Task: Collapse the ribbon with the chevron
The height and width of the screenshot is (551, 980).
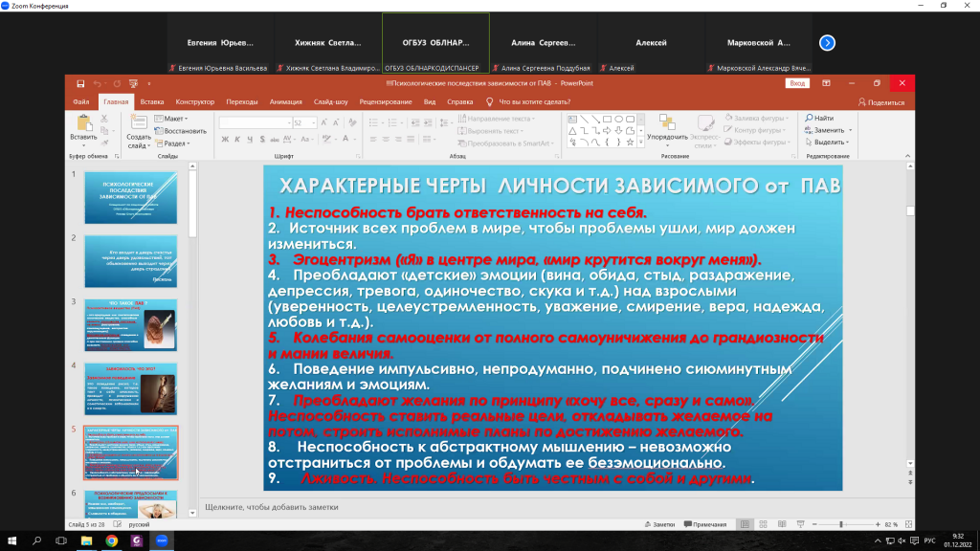Action: pyautogui.click(x=907, y=156)
